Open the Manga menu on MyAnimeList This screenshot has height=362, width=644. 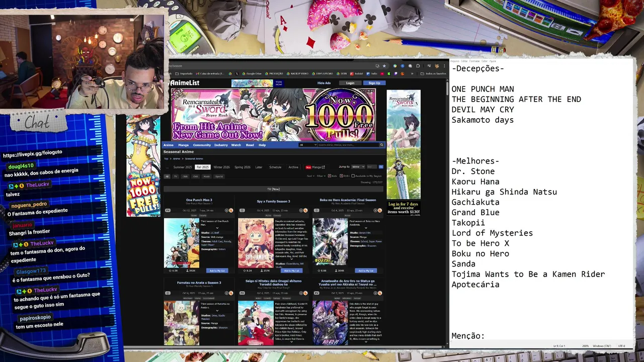[x=184, y=145]
